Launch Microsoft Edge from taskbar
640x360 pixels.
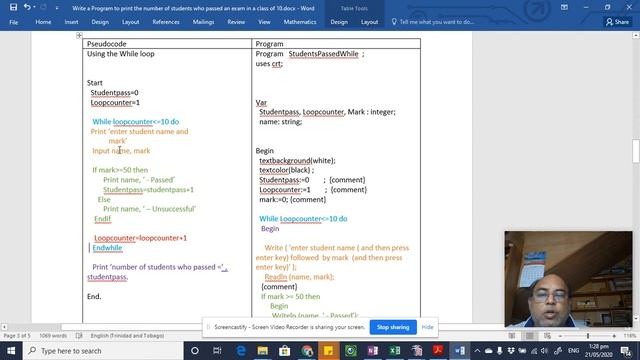[241, 351]
